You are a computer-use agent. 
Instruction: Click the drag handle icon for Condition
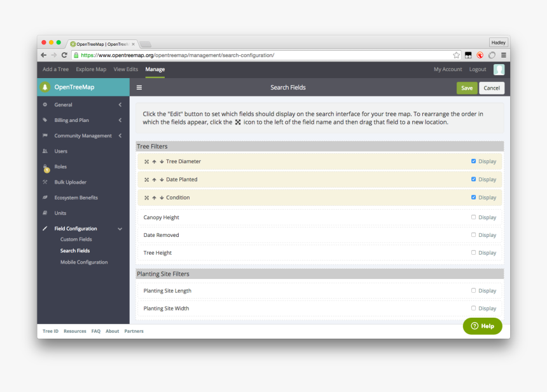pos(146,198)
